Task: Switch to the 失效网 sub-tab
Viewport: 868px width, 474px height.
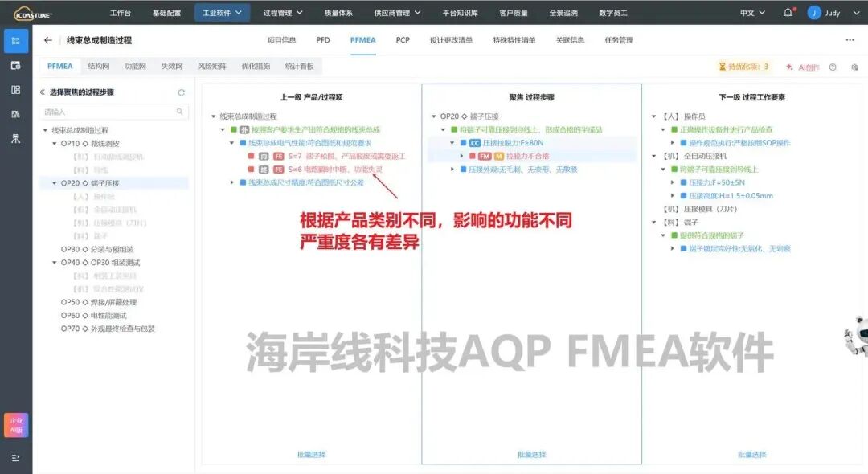Action: click(x=172, y=67)
